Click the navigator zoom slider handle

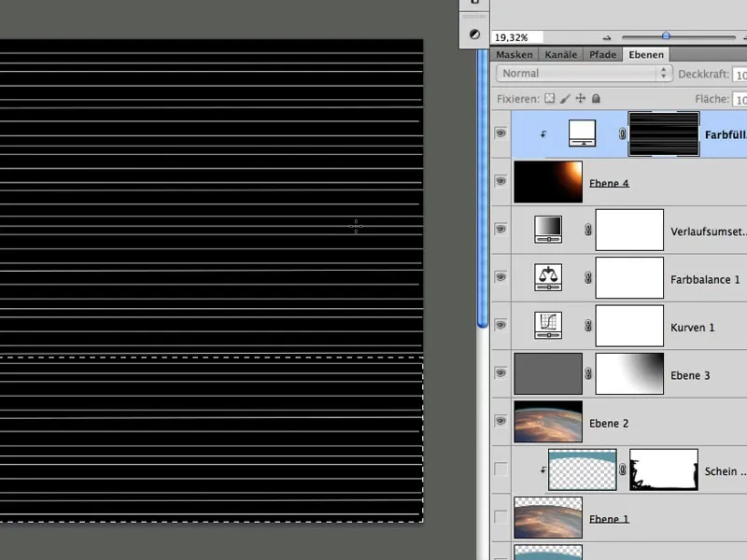[666, 35]
